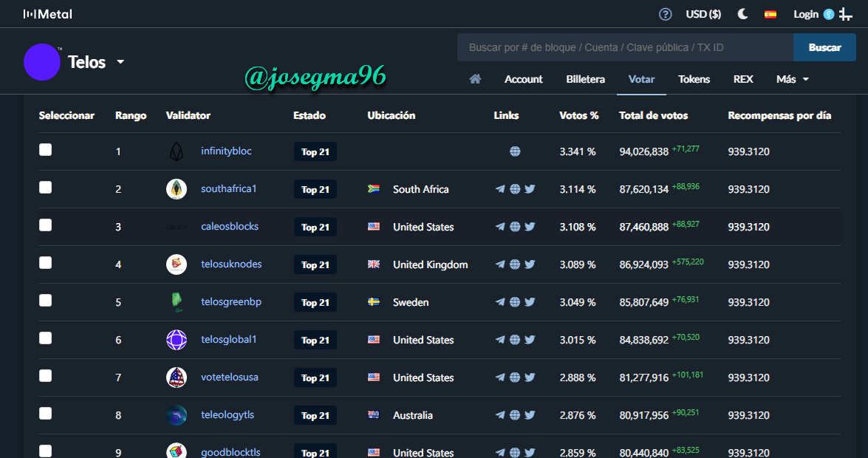Switch to the Votar tab
The image size is (868, 458).
click(641, 79)
